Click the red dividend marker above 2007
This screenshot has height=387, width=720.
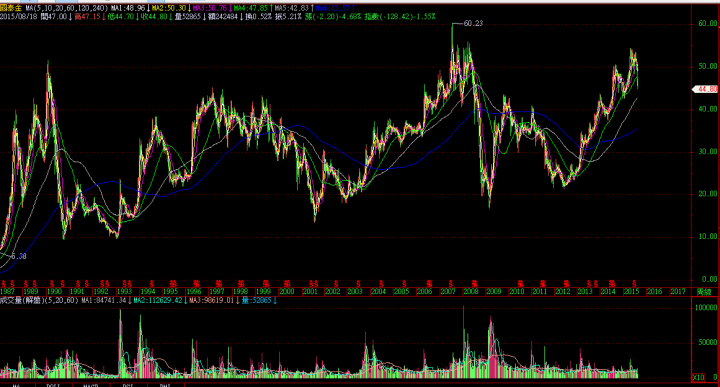451,284
